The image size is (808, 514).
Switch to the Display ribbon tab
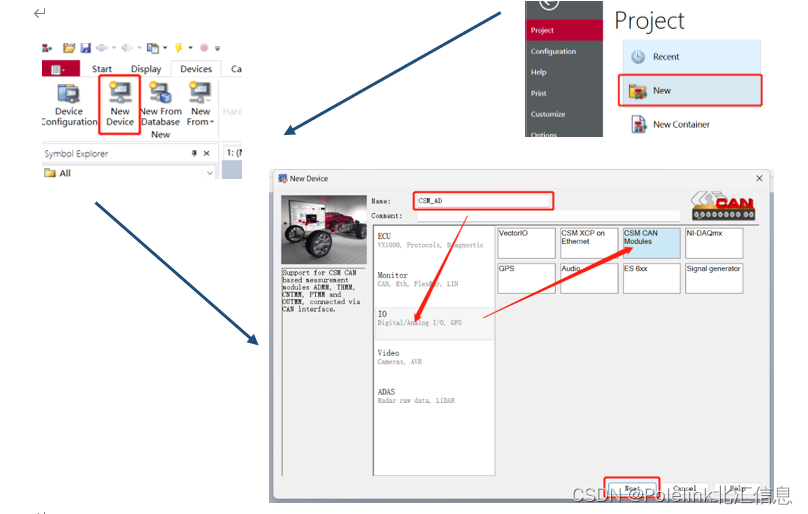pyautogui.click(x=146, y=69)
